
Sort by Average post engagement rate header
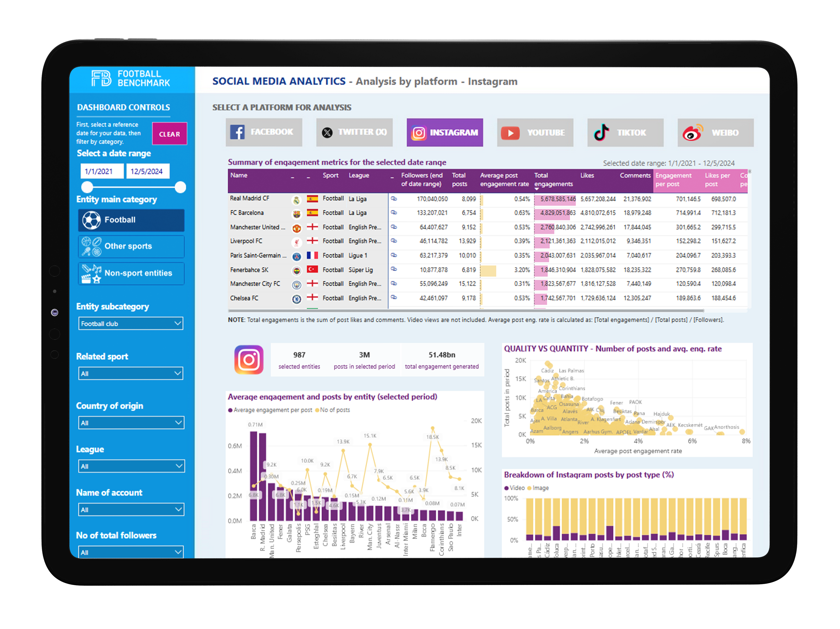click(504, 180)
